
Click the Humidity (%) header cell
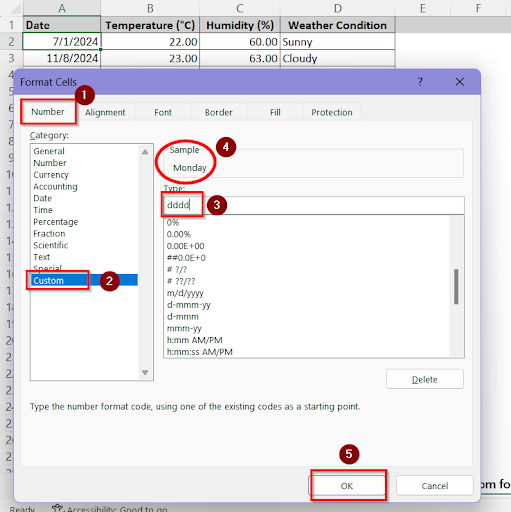(x=240, y=25)
